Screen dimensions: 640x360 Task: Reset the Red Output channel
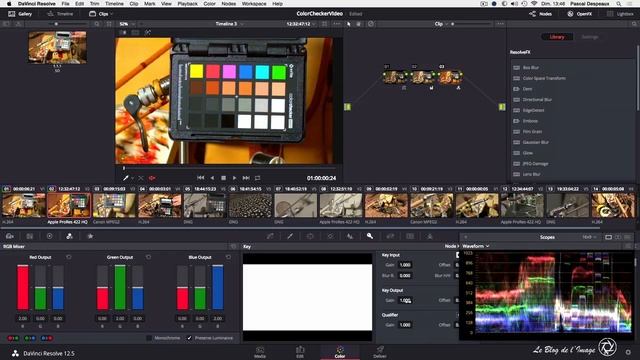pos(69,257)
